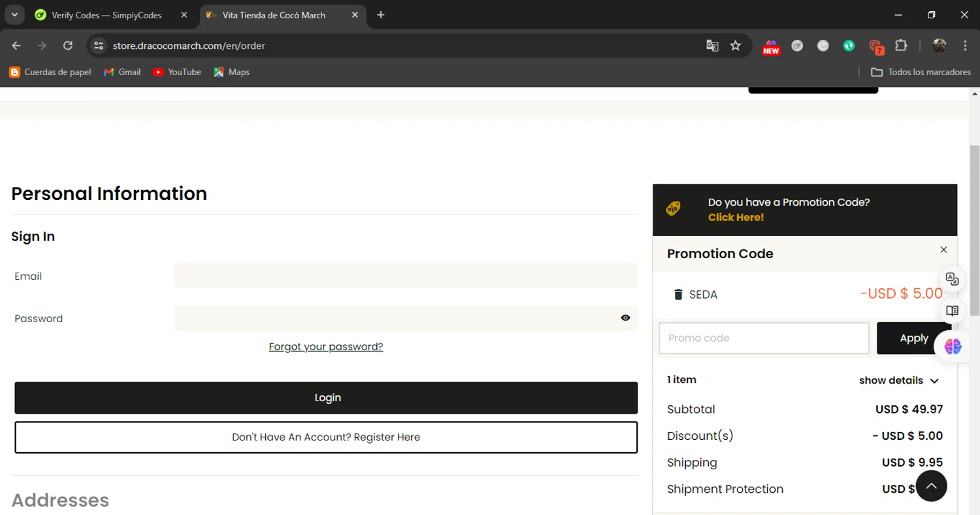The image size is (980, 515).
Task: Reload the current page
Action: (x=68, y=46)
